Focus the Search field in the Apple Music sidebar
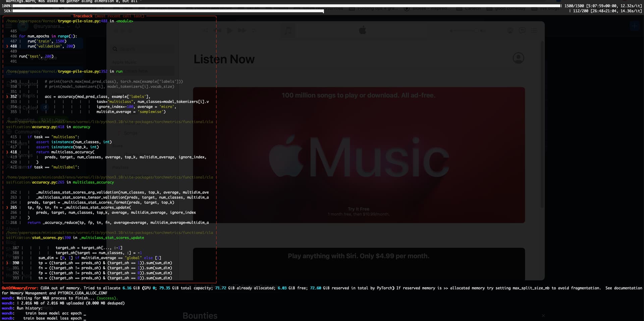The image size is (644, 321). coord(143,49)
